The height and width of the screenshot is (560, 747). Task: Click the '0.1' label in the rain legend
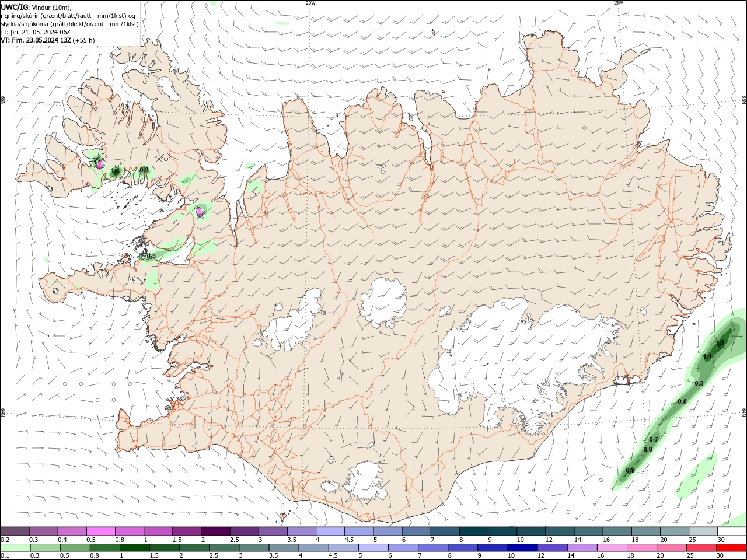(x=5, y=555)
